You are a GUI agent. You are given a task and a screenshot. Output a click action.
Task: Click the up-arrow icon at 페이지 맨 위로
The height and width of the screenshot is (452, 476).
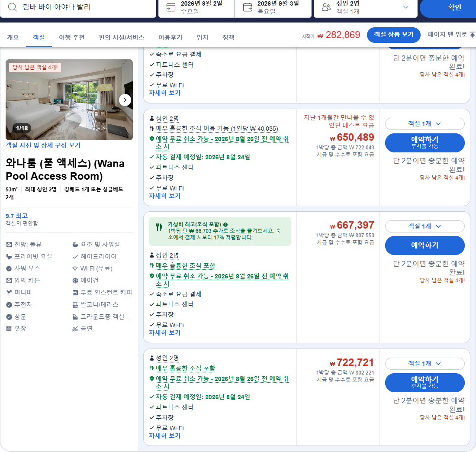click(473, 35)
